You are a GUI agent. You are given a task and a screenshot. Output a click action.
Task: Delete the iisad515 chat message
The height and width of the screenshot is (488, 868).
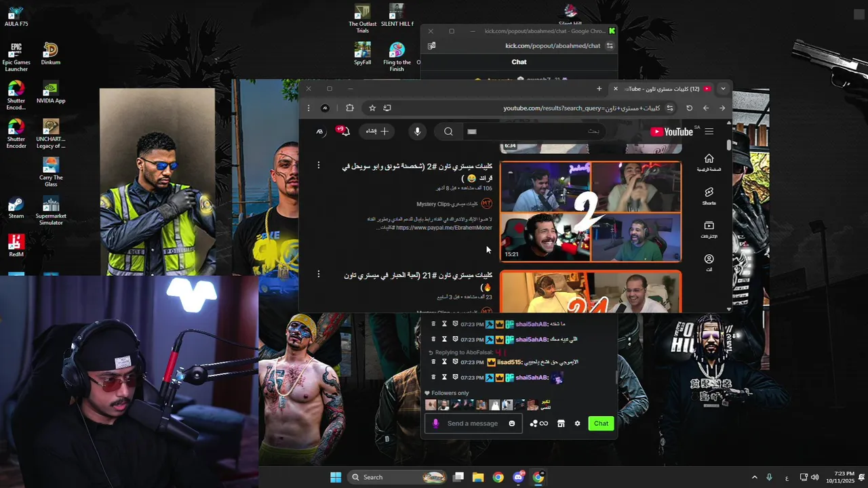pyautogui.click(x=433, y=362)
